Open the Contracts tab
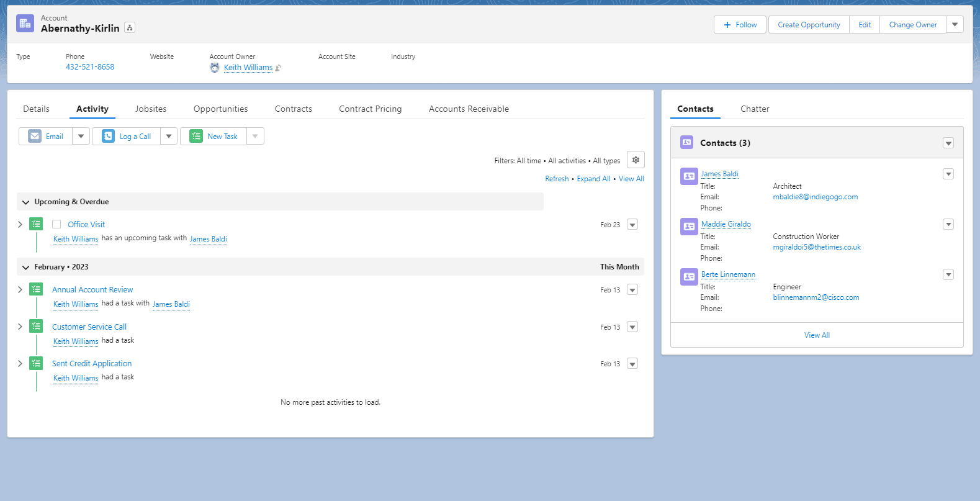 (294, 109)
